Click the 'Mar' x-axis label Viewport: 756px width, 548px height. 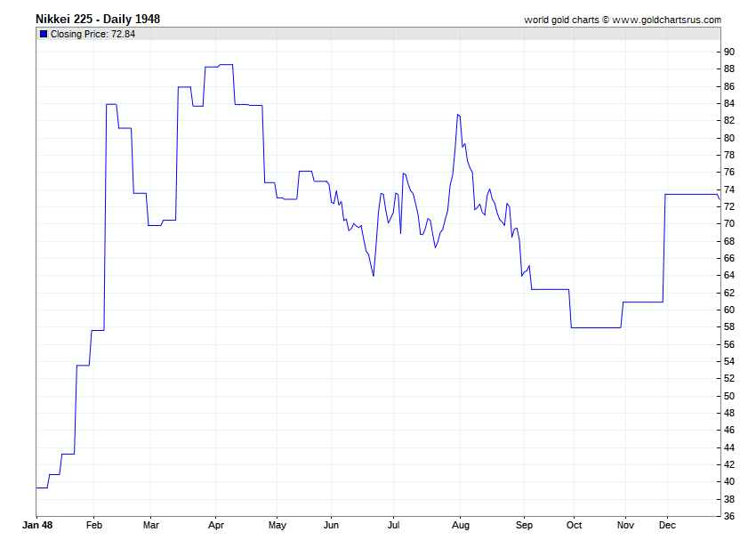[151, 525]
